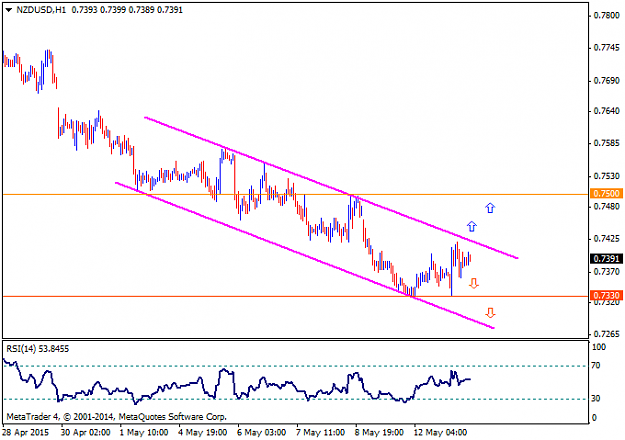Select the 0.7330 red price level label
Viewport: 625px width, 440px height.
click(607, 295)
